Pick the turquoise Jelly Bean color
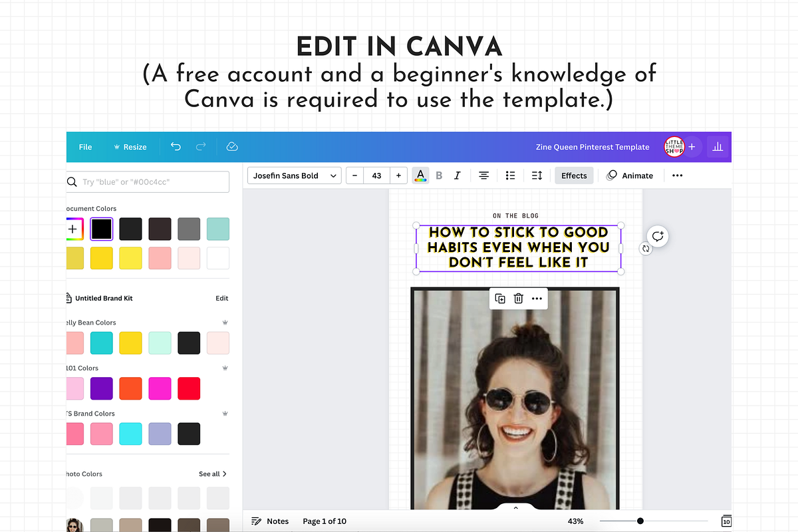This screenshot has height=532, width=798. coord(102,343)
